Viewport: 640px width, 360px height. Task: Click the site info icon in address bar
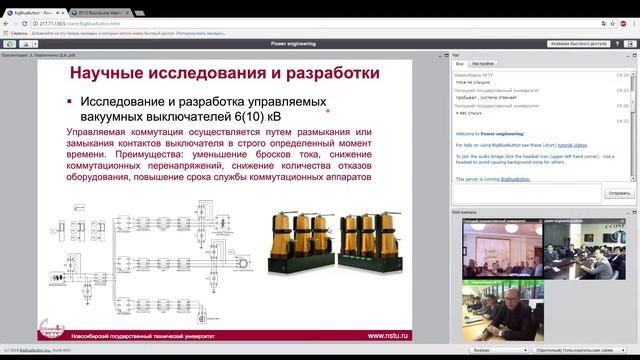coord(35,24)
